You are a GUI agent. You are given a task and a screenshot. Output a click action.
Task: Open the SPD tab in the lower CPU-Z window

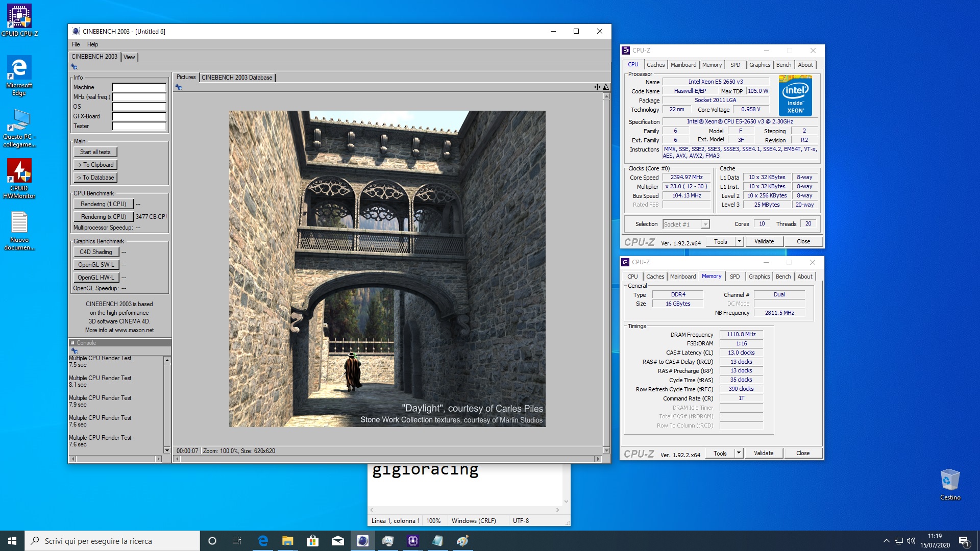(x=734, y=277)
